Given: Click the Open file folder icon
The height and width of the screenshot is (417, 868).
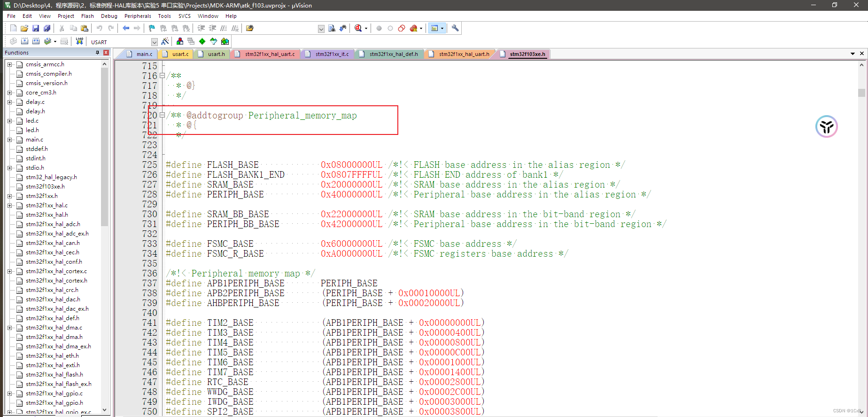Looking at the screenshot, I should (24, 28).
